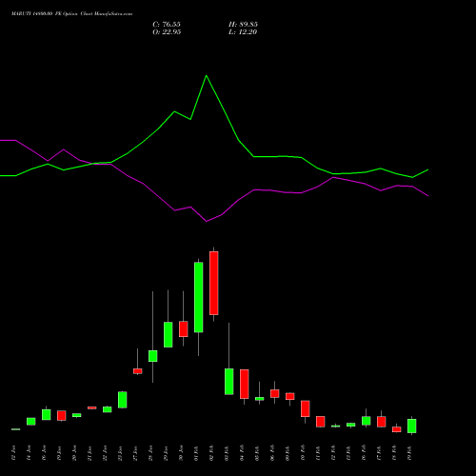Click the 16 Feb date label

(364, 453)
